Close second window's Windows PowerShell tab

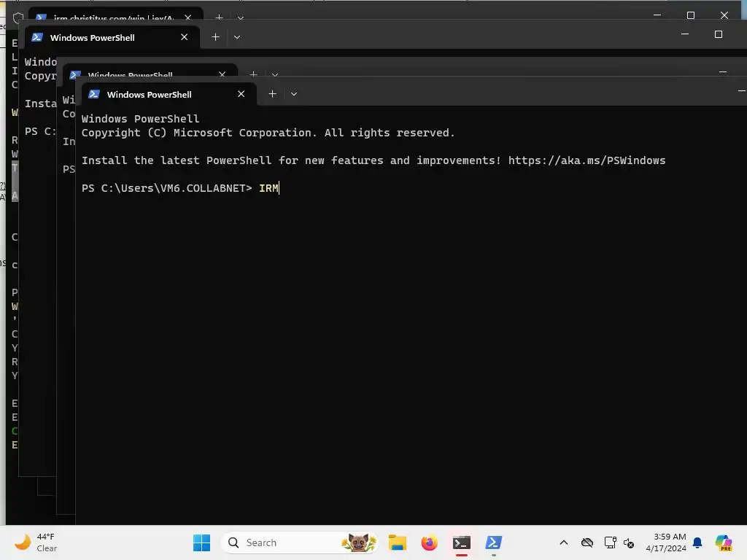(x=185, y=36)
